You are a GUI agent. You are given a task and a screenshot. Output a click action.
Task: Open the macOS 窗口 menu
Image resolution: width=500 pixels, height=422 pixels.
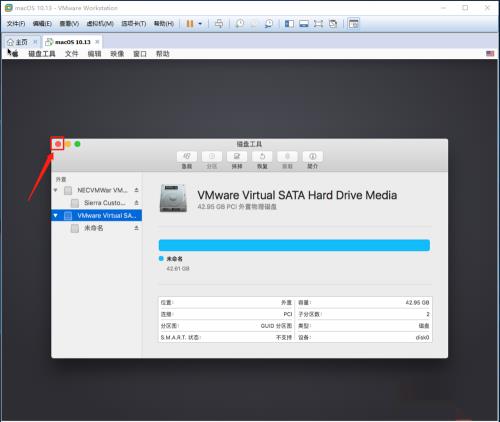140,54
